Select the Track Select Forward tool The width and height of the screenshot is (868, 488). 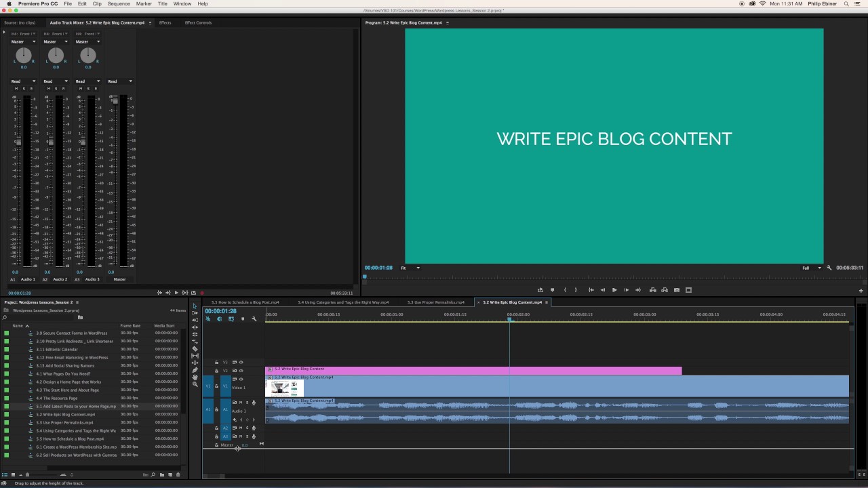(x=195, y=313)
